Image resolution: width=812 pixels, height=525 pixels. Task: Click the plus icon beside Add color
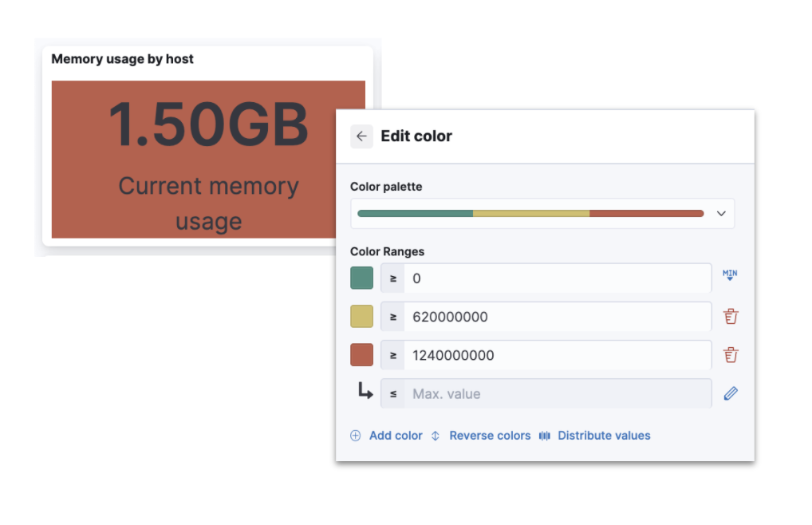356,436
